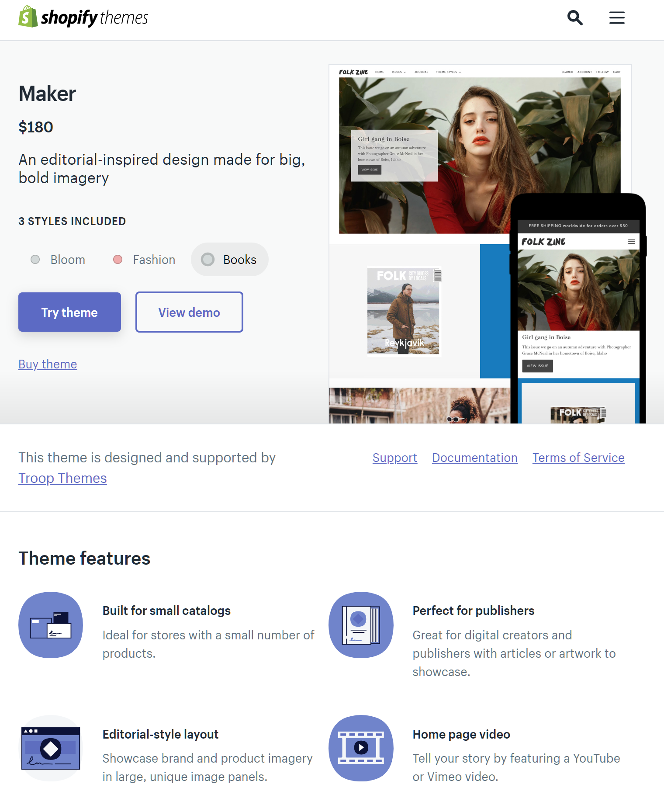Screen dimensions: 664x812
Task: Click the home page video icon
Action: [361, 748]
